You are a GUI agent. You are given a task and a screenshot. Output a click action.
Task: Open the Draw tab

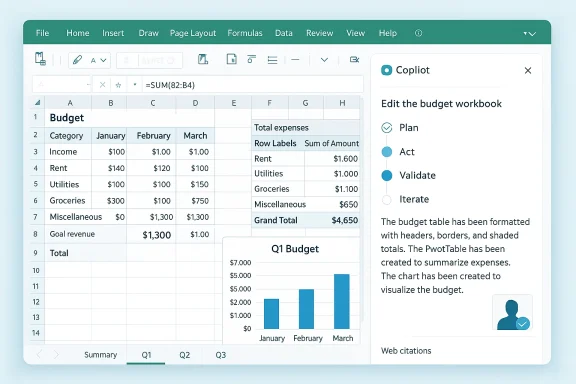pyautogui.click(x=148, y=33)
